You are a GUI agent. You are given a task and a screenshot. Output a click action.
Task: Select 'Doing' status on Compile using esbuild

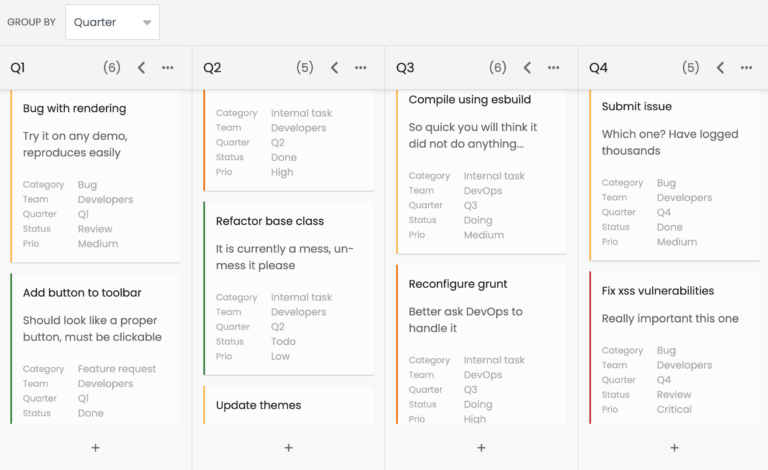478,220
